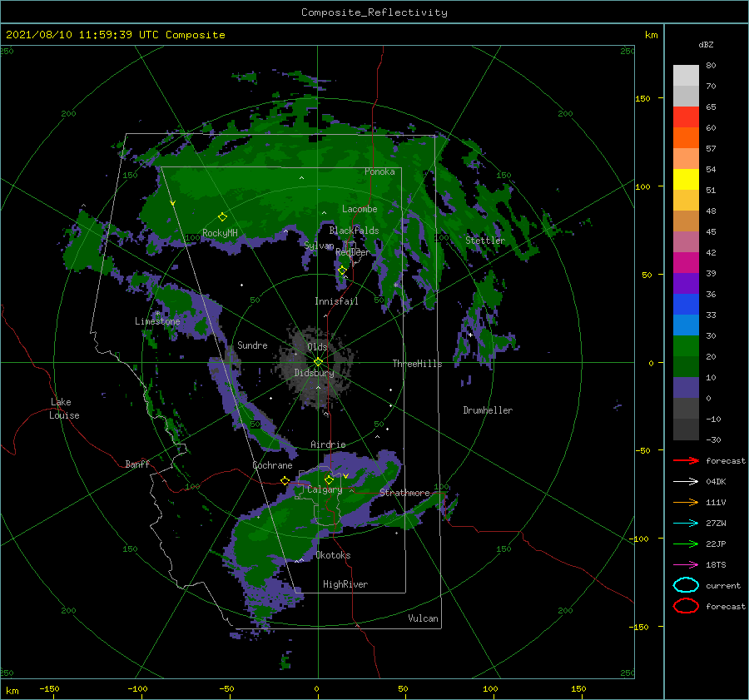Click the Didsbury town label
Viewport: 749px width, 700px height.
click(x=315, y=373)
